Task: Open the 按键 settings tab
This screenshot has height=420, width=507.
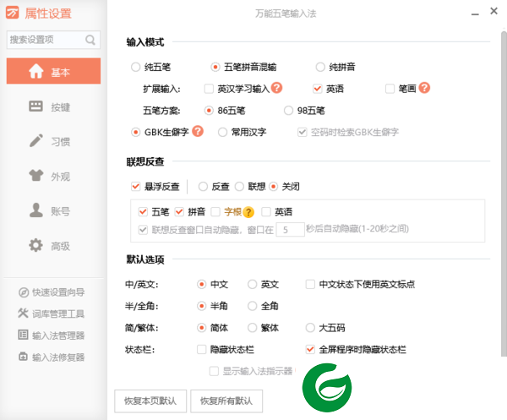Action: click(53, 106)
